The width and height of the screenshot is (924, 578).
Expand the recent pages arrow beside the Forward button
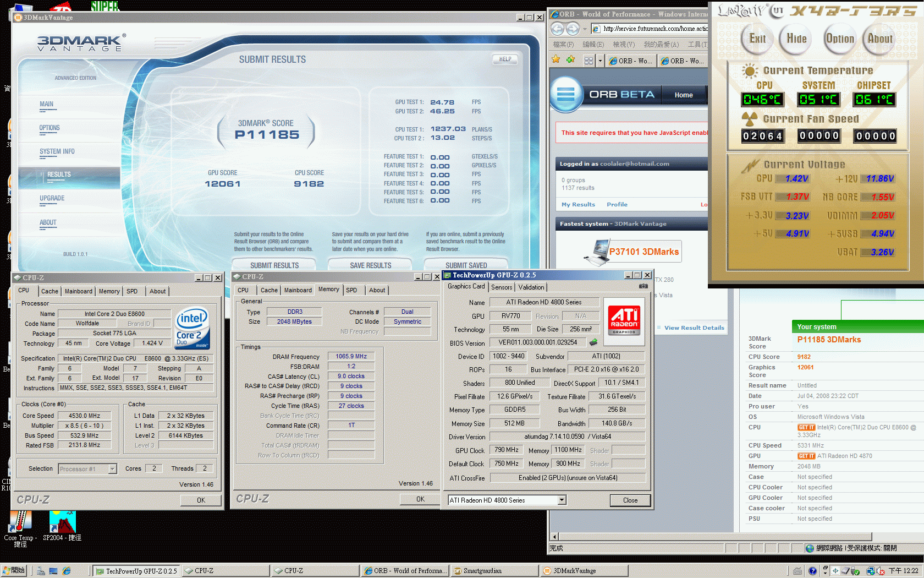coord(584,29)
